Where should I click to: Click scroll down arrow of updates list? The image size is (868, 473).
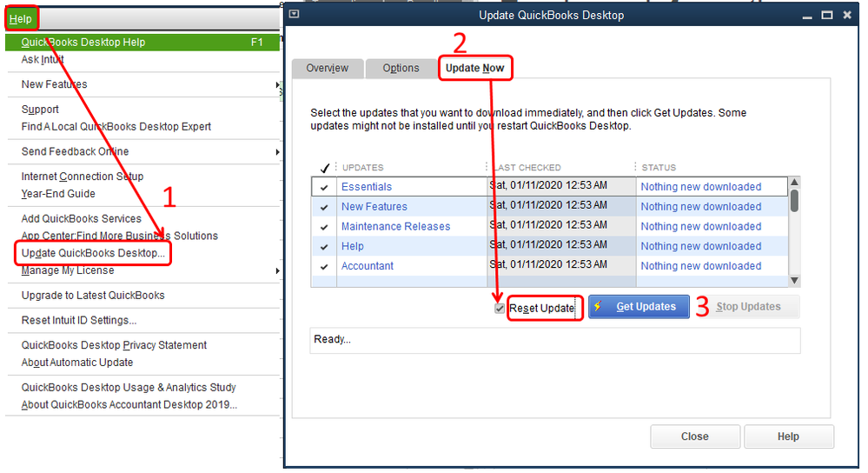click(x=794, y=280)
